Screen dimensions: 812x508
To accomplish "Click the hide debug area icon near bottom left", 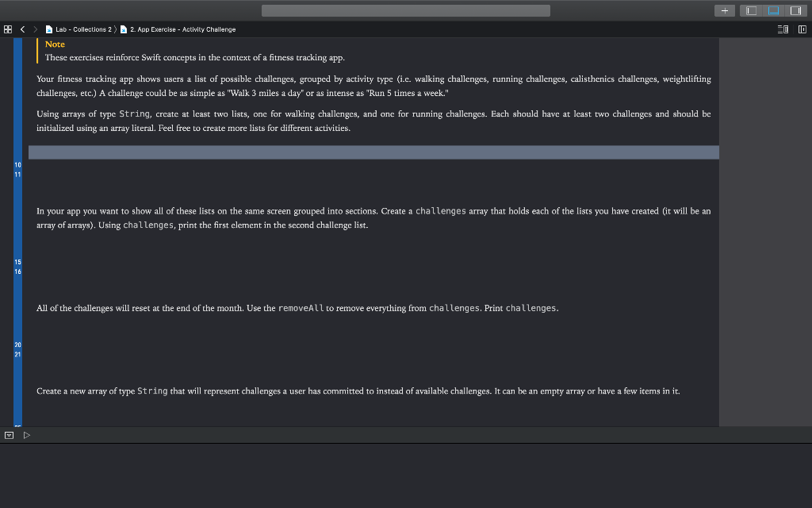I will 9,435.
